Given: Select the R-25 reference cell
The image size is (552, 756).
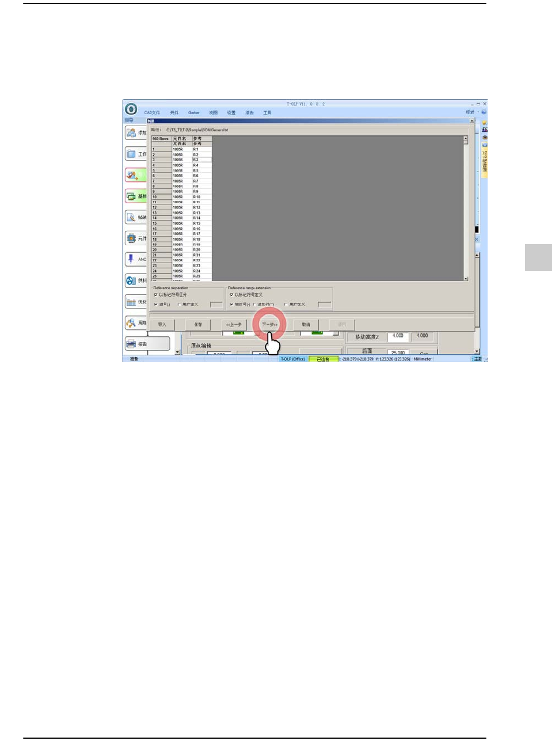Looking at the screenshot, I should coord(202,276).
